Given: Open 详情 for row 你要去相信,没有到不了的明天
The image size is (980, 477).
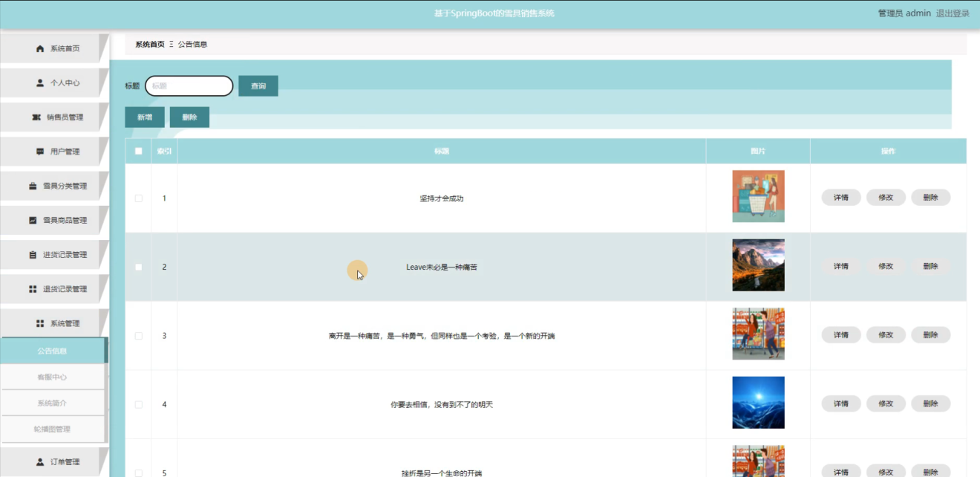Looking at the screenshot, I should click(x=841, y=403).
